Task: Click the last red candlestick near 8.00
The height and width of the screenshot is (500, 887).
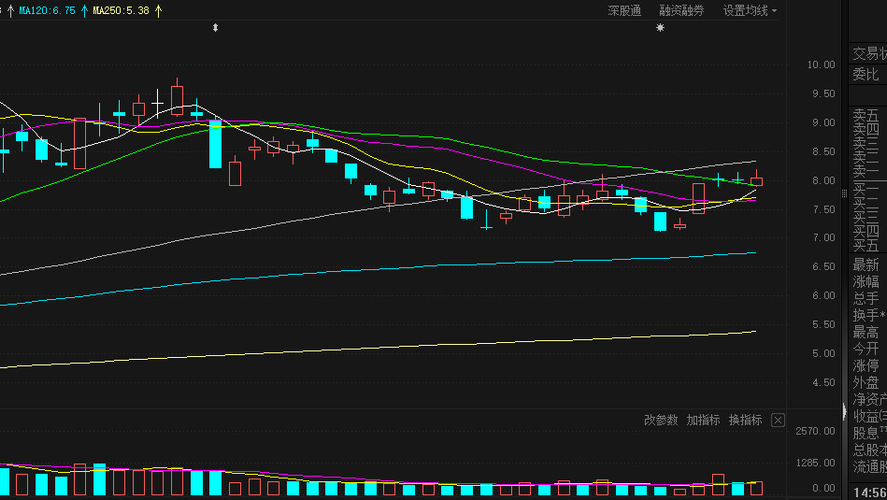Action: pos(756,179)
